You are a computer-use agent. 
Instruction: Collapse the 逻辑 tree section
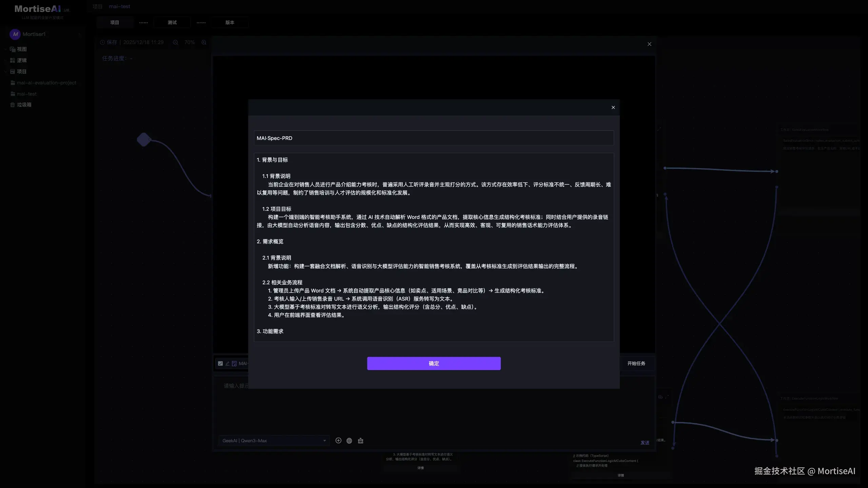tap(5, 60)
